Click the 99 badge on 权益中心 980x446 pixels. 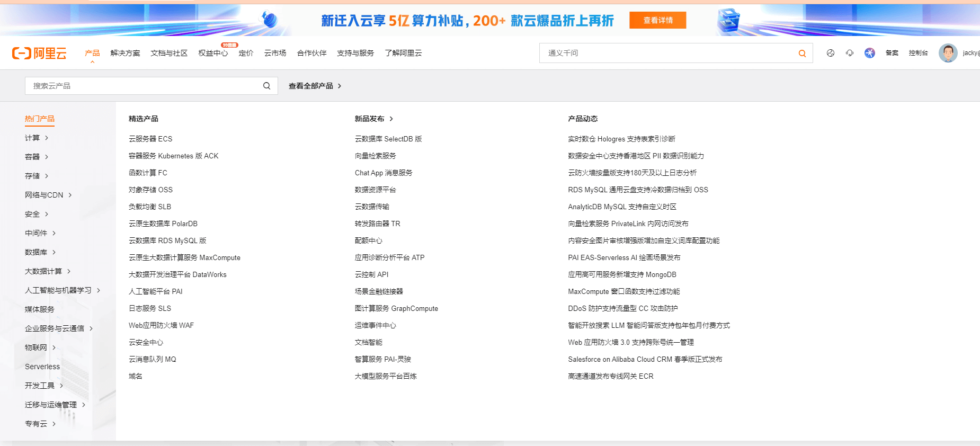pos(230,45)
